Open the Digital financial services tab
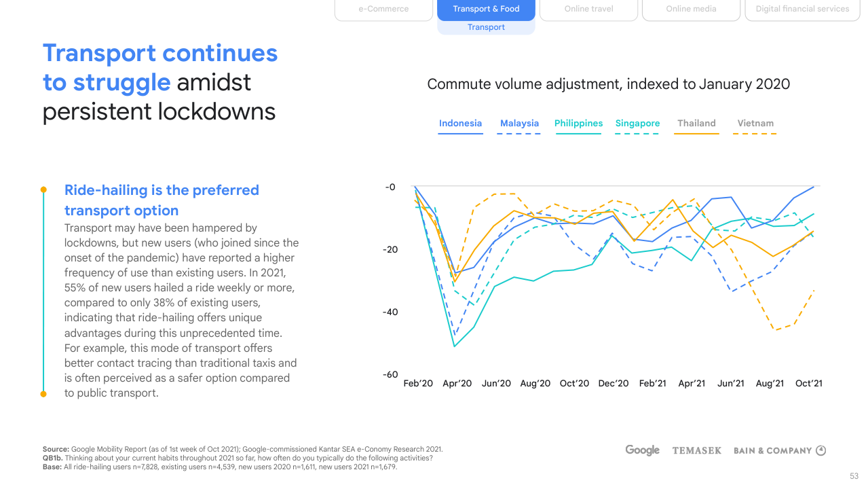 point(802,10)
